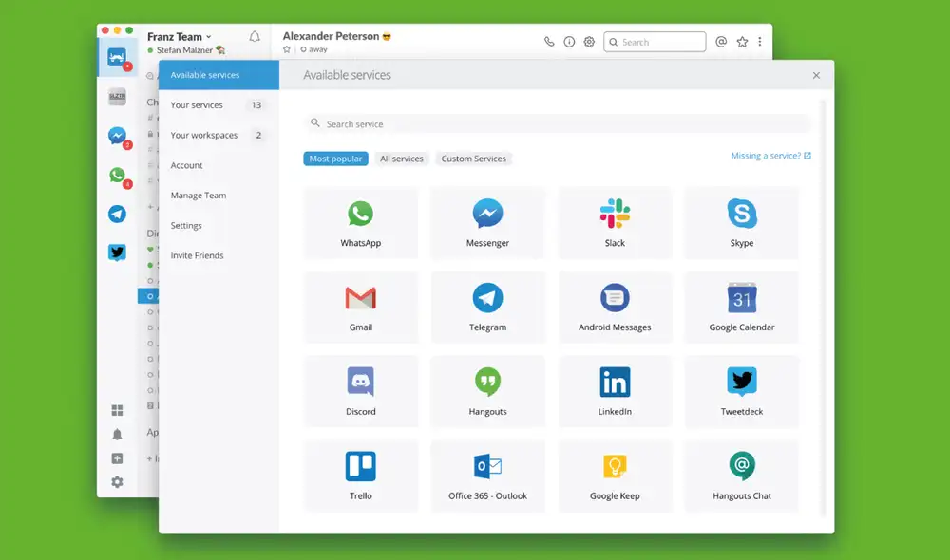Click the "Missing a service?" link
950x560 pixels.
click(x=766, y=155)
